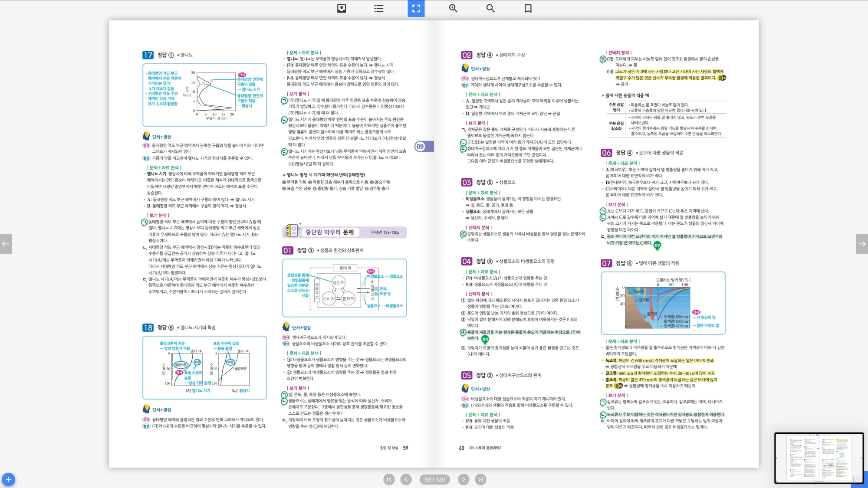Jump to the last page
This screenshot has width=868, height=488.
click(480, 479)
